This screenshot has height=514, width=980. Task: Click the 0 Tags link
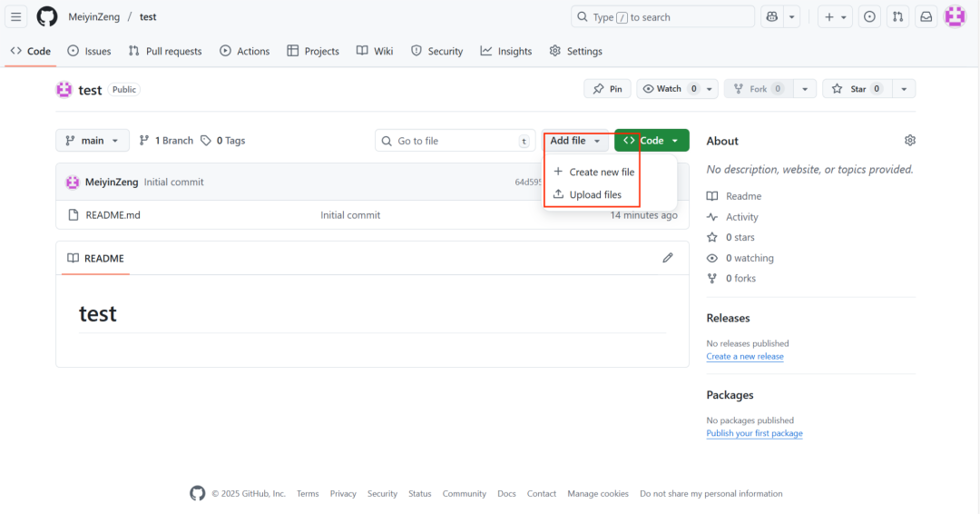click(x=223, y=141)
